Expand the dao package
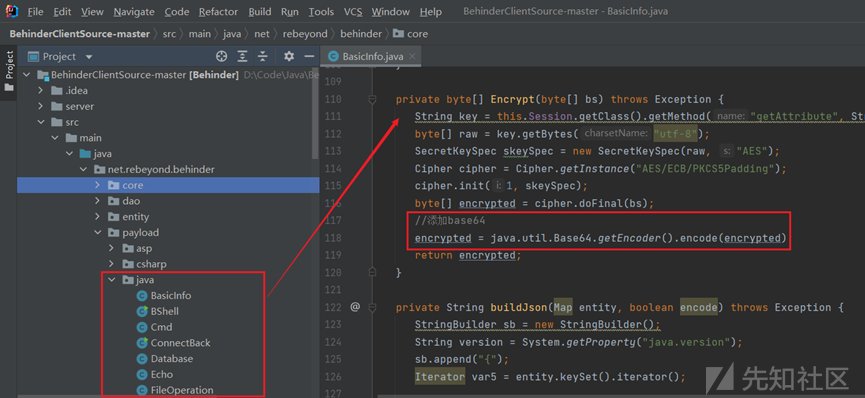 point(98,201)
